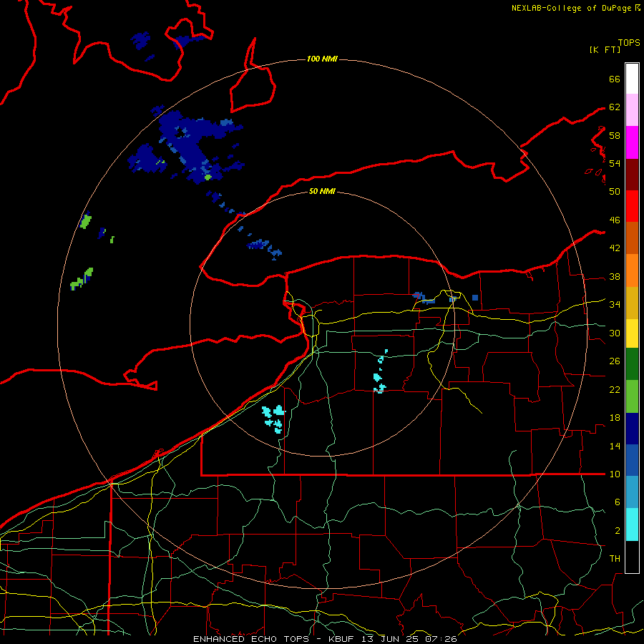The height and width of the screenshot is (644, 644).
Task: Click the bright yellow legend swatch
Action: pos(632,333)
